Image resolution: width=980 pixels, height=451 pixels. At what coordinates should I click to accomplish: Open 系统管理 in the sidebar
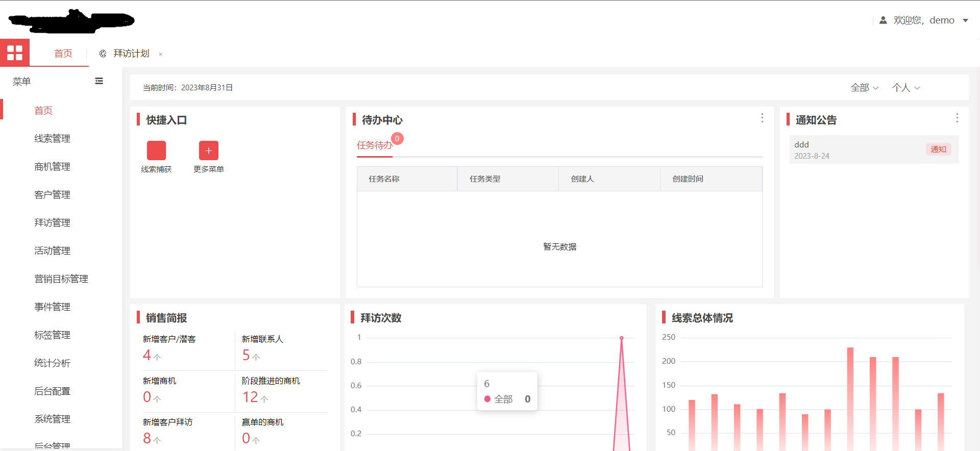coord(52,419)
